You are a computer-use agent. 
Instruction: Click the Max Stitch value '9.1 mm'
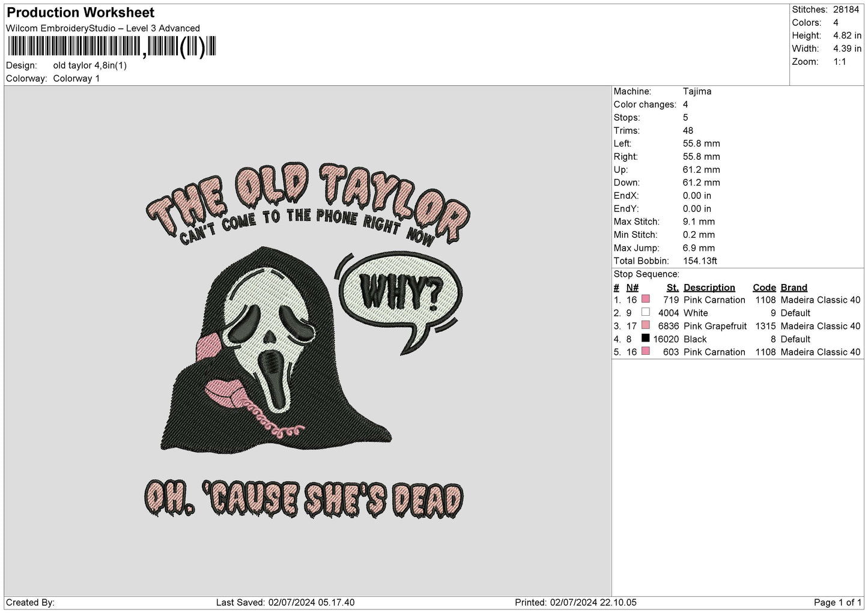coord(699,222)
